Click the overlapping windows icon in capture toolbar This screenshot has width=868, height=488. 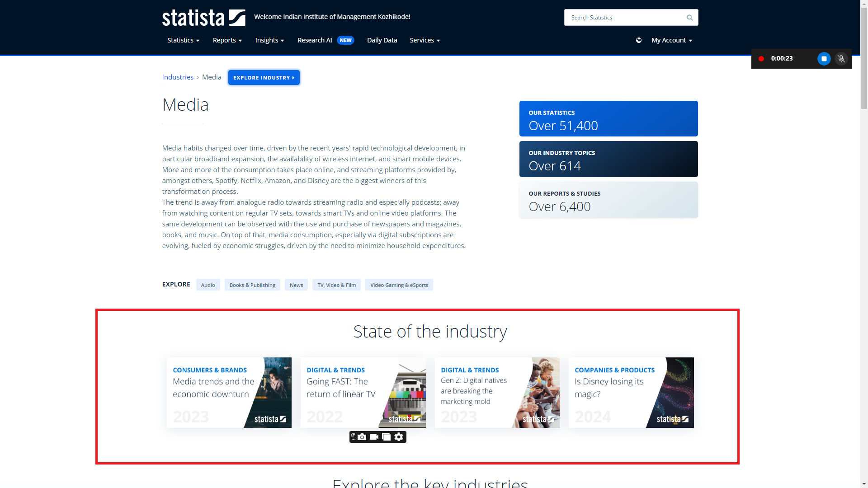386,437
